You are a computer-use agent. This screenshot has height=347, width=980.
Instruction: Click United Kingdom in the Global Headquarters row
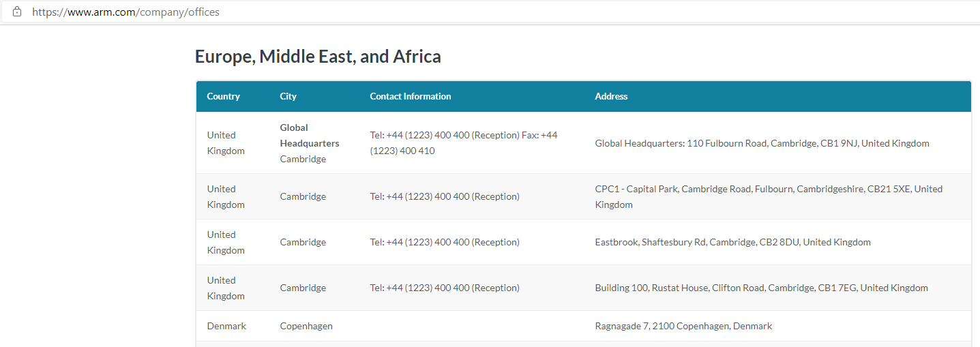(x=226, y=142)
